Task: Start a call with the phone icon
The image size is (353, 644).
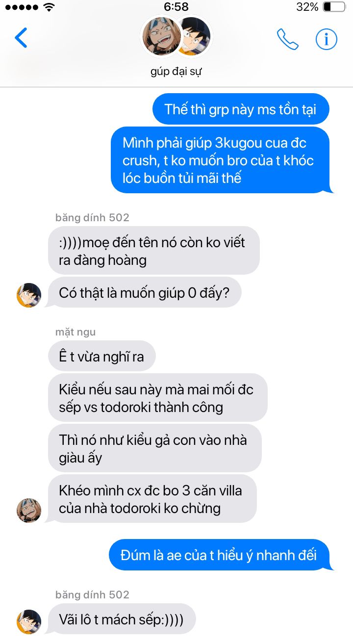Action: coord(287,39)
